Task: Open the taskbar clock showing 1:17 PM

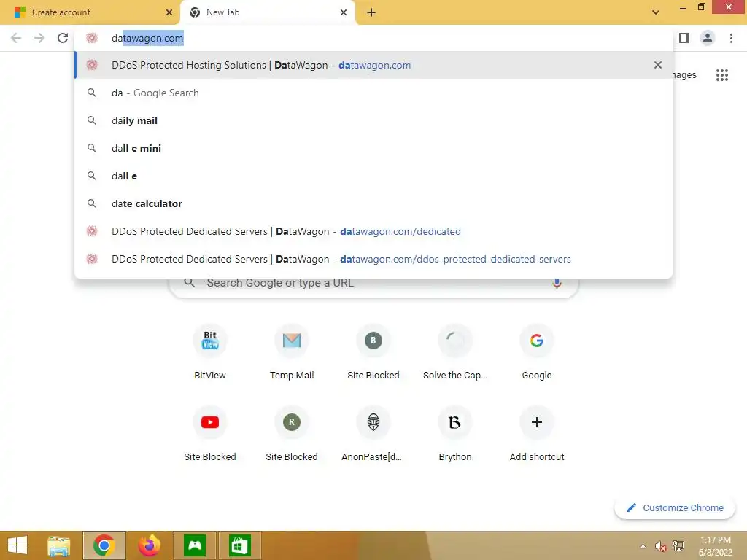Action: tap(715, 546)
